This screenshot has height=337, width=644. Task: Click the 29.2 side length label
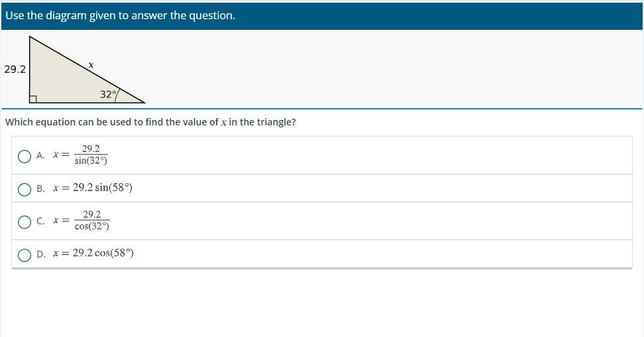click(x=15, y=69)
